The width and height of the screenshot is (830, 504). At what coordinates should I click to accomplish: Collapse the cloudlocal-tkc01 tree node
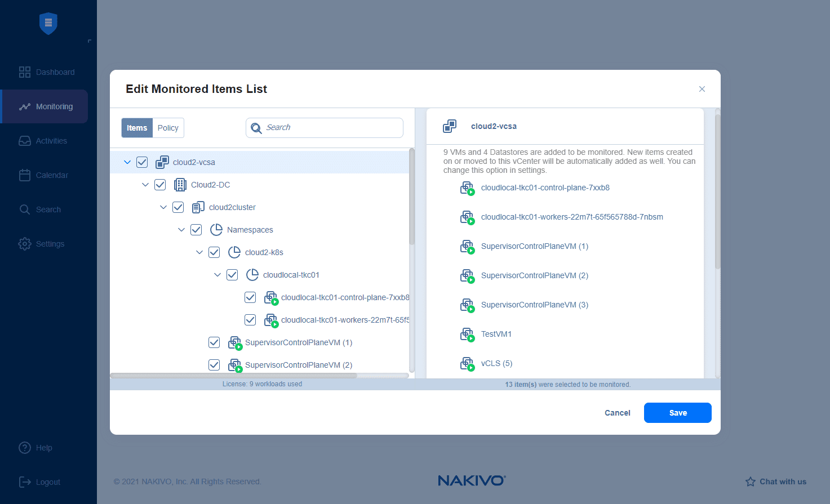point(218,275)
